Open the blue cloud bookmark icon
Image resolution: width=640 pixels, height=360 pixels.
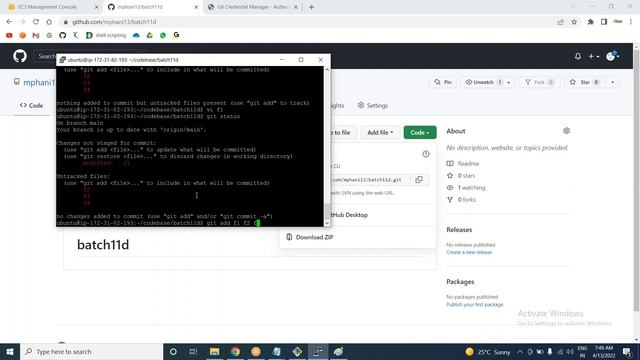pos(136,36)
